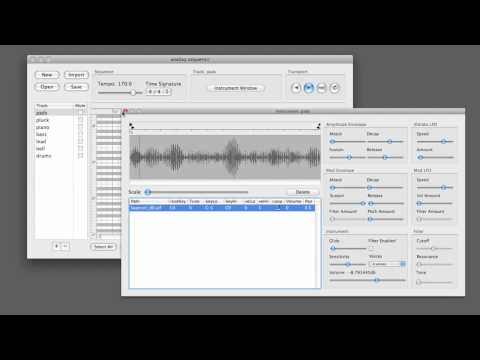This screenshot has width=480, height=360.
Task: Click the Glide slider
Action: coord(348,248)
